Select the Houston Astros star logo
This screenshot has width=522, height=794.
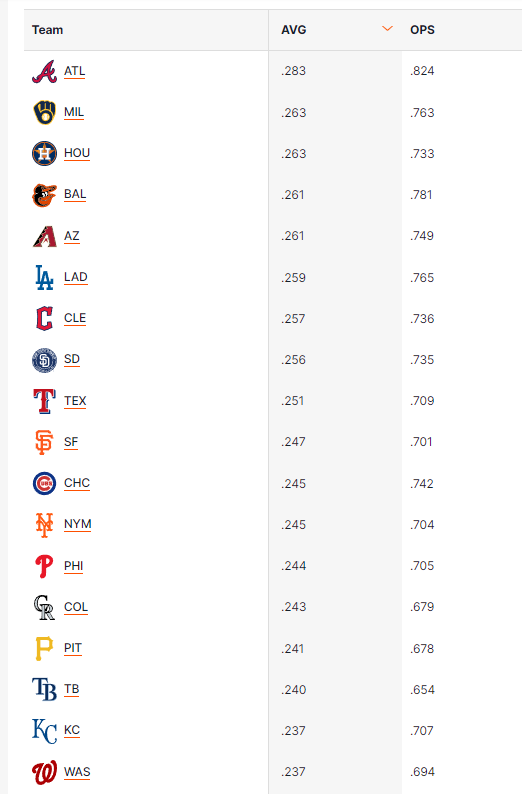tap(45, 153)
